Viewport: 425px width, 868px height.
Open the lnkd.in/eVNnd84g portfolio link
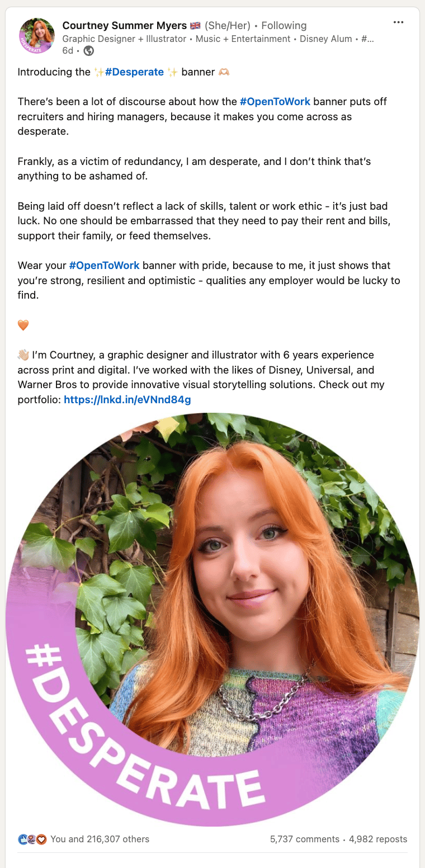[x=127, y=399]
